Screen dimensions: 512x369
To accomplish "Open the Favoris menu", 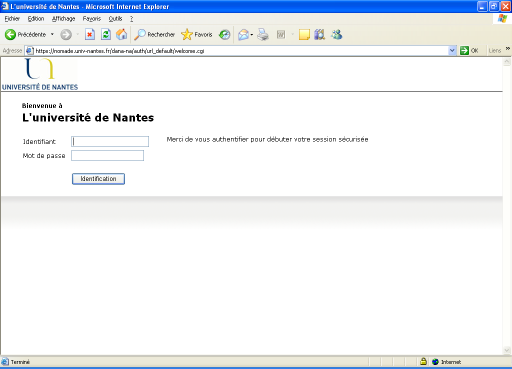I will (x=92, y=19).
